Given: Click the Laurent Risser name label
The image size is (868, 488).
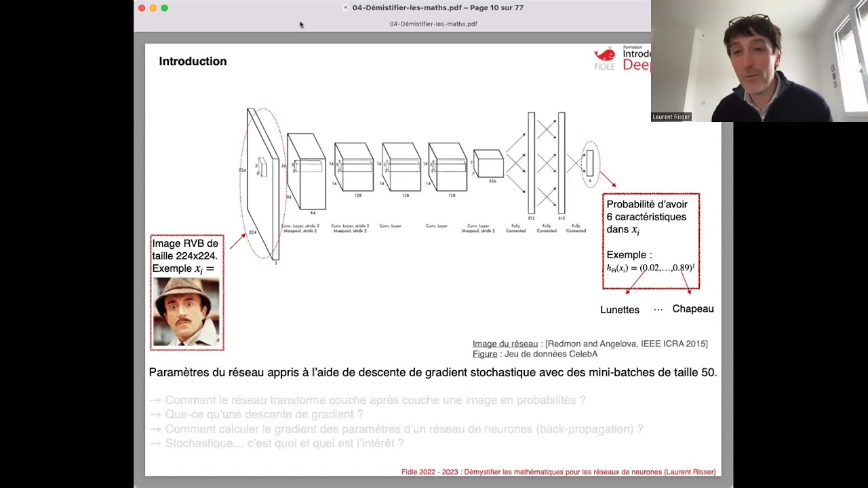Looking at the screenshot, I should pos(671,117).
